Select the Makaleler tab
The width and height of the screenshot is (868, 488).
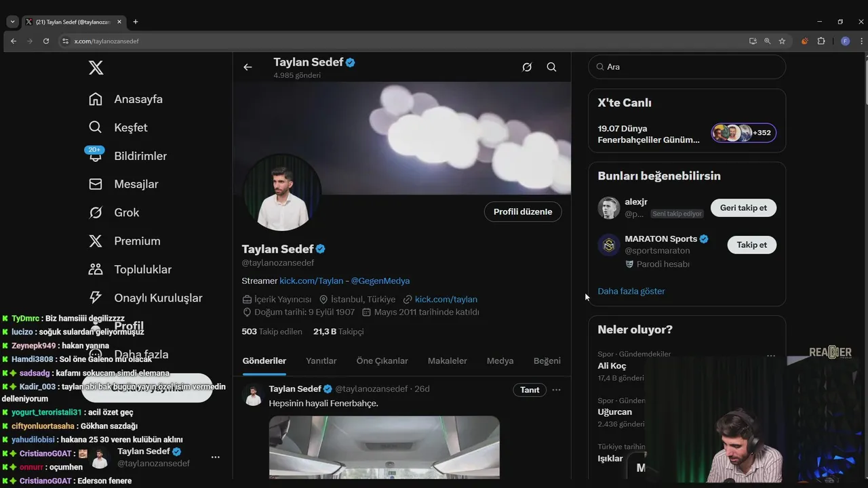coord(447,361)
